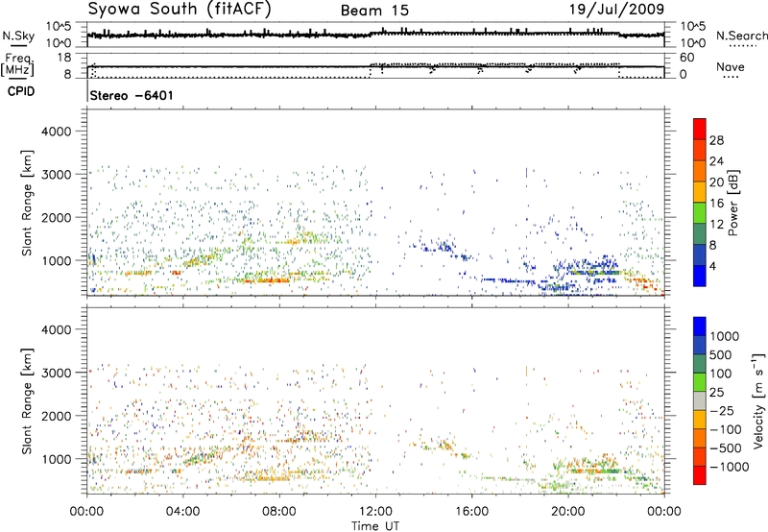The image size is (768, 532).
Task: Pick the bright blue top velocity colorbar segment
Action: point(700,326)
